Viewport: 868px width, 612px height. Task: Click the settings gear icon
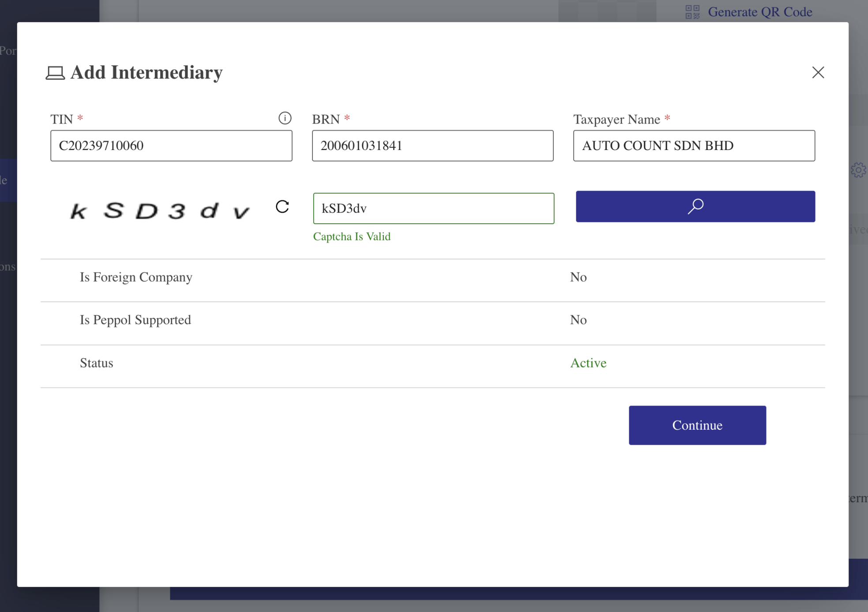[858, 170]
